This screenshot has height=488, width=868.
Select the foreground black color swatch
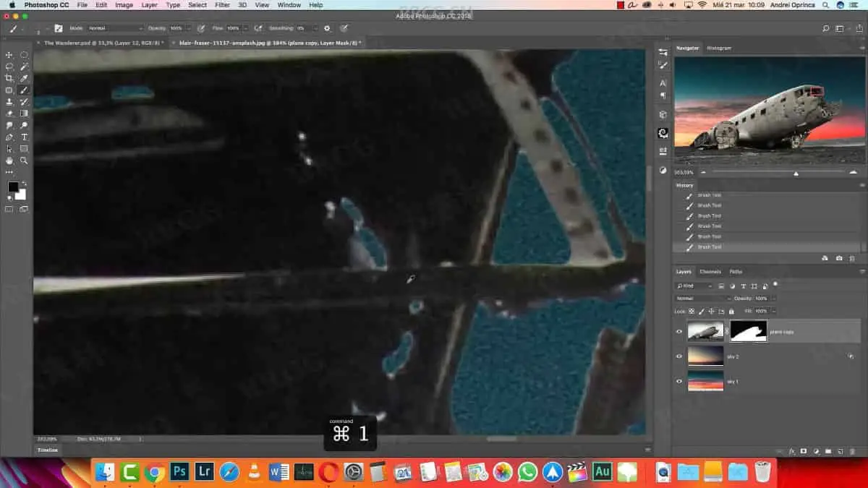click(13, 187)
